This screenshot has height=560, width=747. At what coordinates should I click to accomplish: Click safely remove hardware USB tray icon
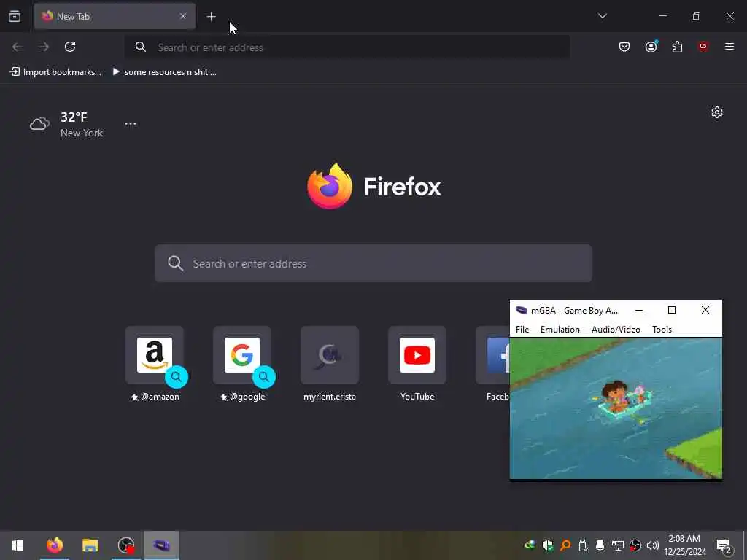click(x=583, y=545)
